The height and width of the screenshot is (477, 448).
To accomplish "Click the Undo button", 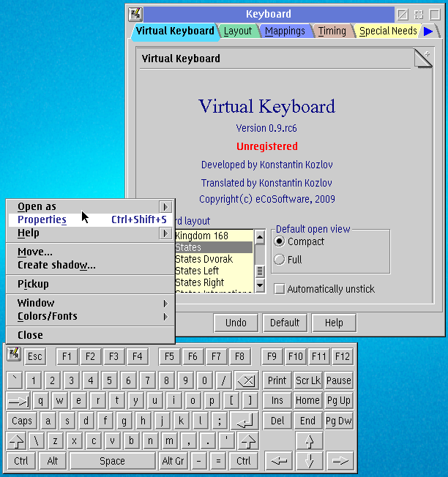I will 236,323.
